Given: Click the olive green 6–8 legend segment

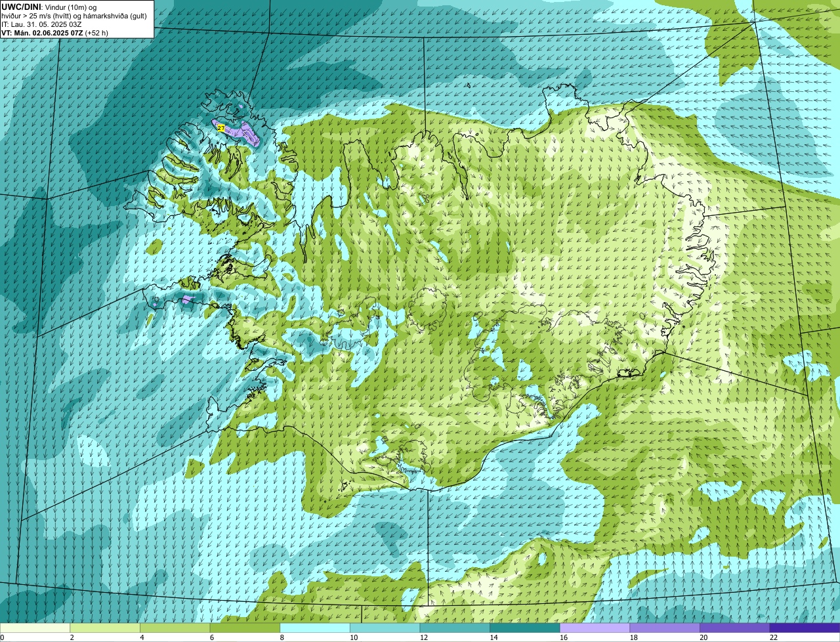Looking at the screenshot, I should pos(245,628).
